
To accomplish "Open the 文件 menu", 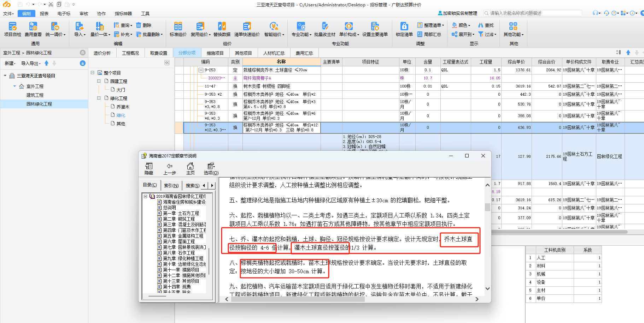I will click(x=8, y=13).
